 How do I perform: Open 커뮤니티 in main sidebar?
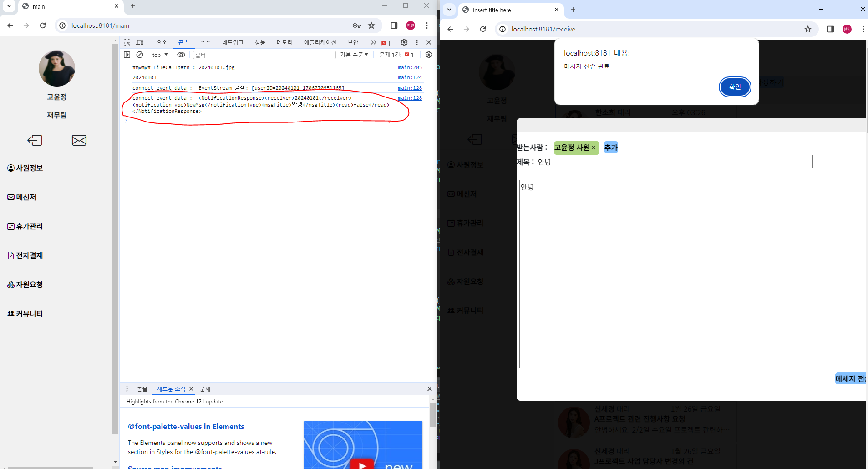click(25, 314)
